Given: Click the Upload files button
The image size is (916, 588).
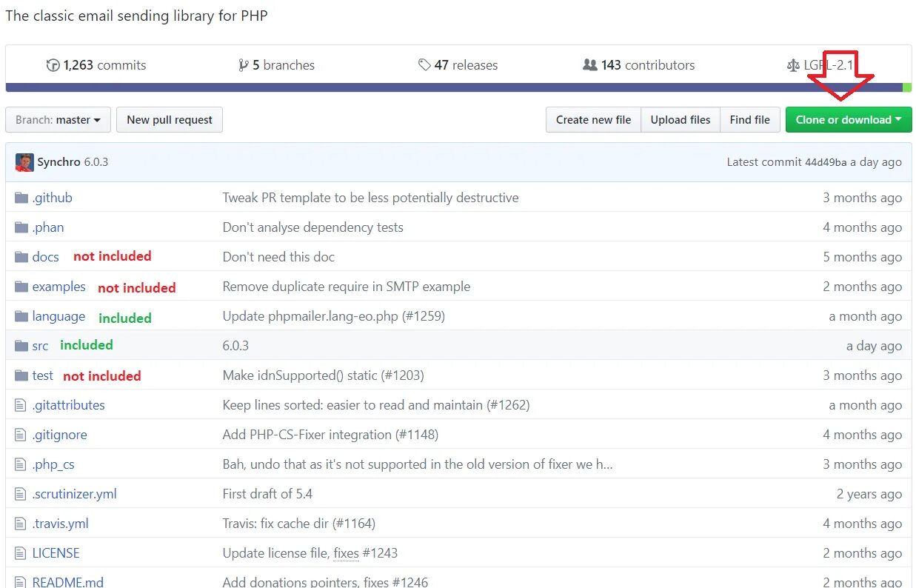Looking at the screenshot, I should point(681,120).
